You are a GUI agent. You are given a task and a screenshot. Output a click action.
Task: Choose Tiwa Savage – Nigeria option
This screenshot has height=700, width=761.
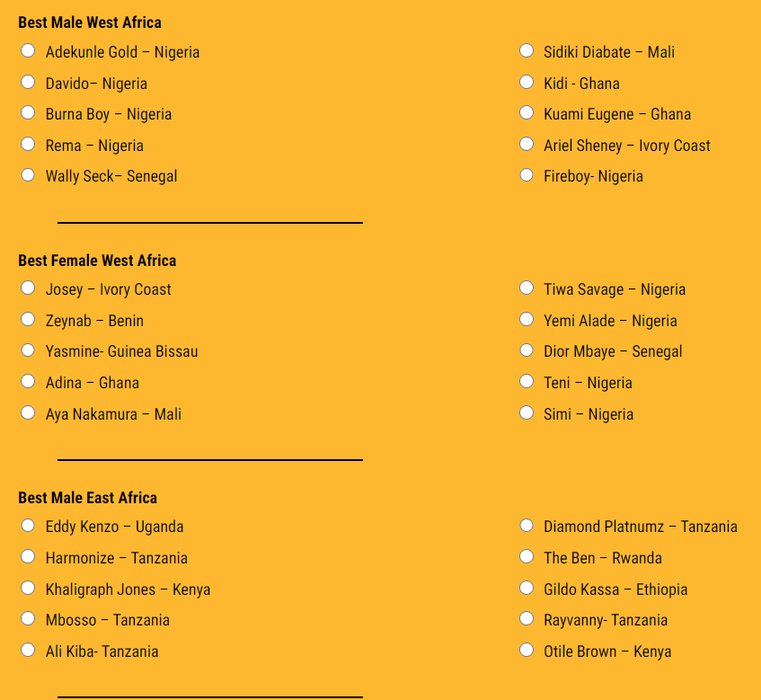(x=527, y=288)
